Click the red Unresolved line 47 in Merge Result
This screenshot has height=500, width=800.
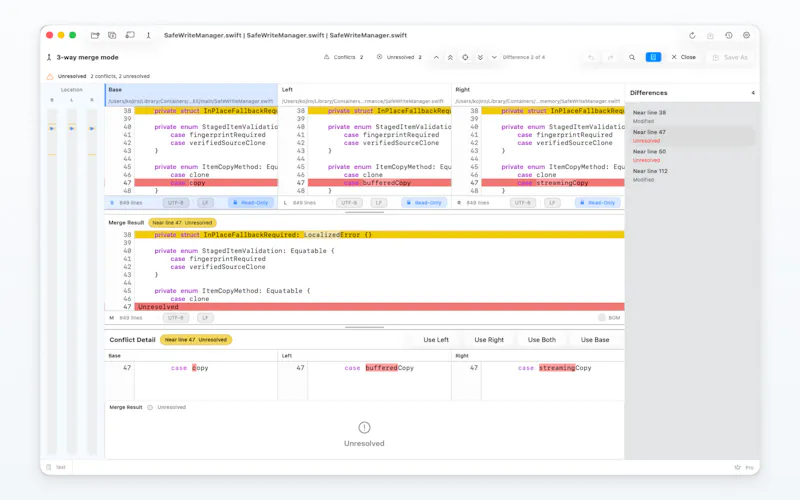(x=379, y=307)
